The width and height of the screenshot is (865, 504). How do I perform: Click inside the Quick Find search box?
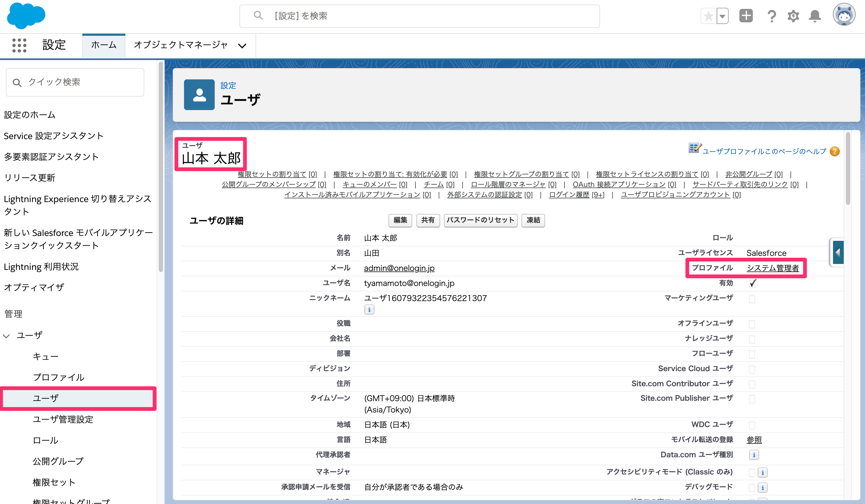pos(75,82)
